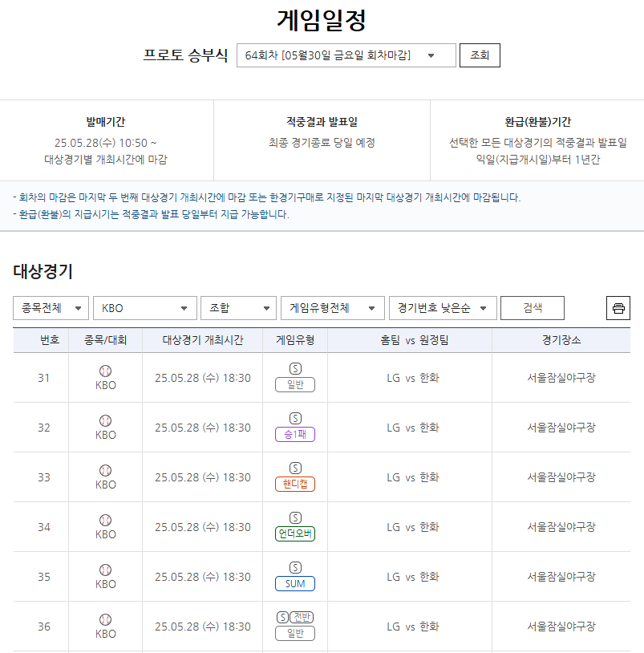Click the 일반 game type badge for game 31
The image size is (644, 653).
pos(294,384)
